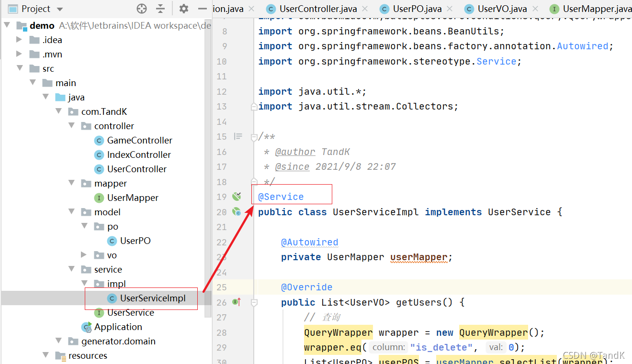Click the java source folder icon
Image resolution: width=632 pixels, height=364 pixels.
[60, 98]
